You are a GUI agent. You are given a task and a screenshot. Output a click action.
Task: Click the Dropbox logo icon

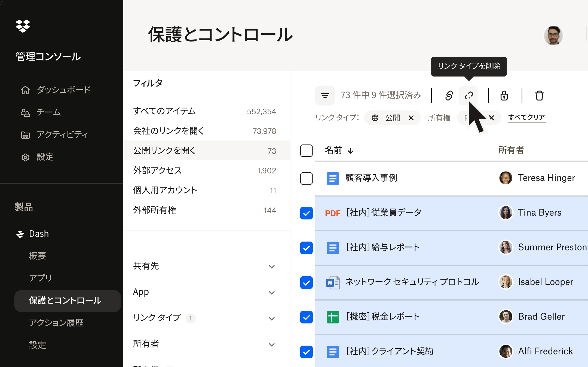[x=23, y=26]
